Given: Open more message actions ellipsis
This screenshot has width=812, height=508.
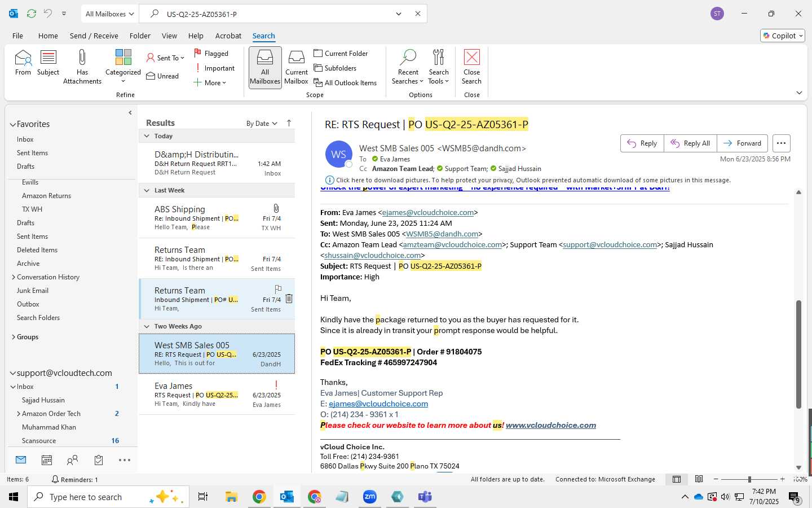Looking at the screenshot, I should 781,143.
